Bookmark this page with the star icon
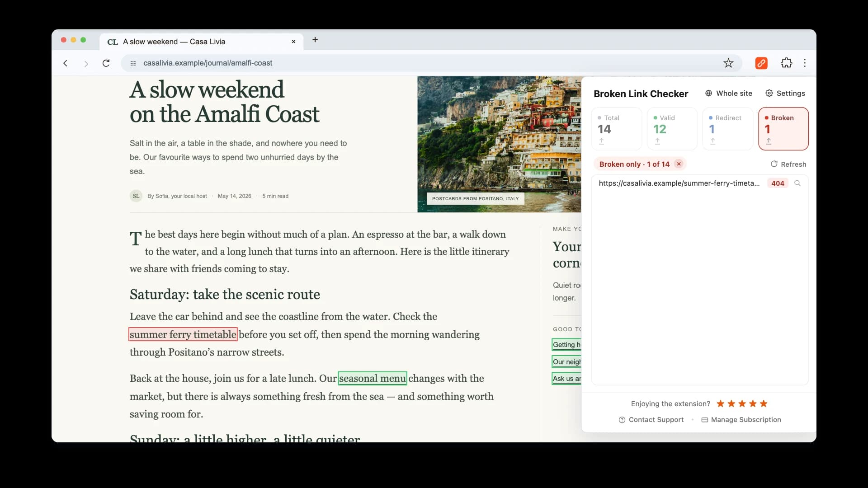This screenshot has width=868, height=488. [x=728, y=63]
